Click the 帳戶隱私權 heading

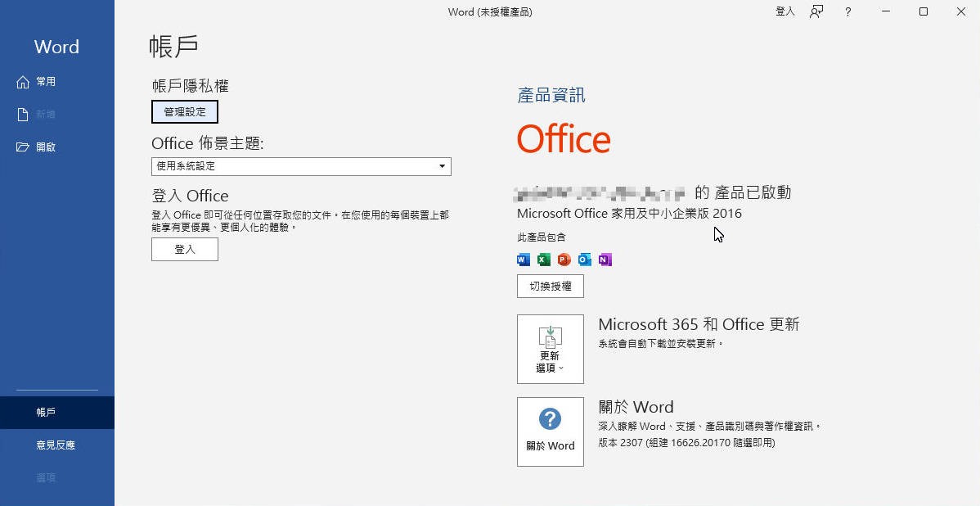click(x=191, y=86)
